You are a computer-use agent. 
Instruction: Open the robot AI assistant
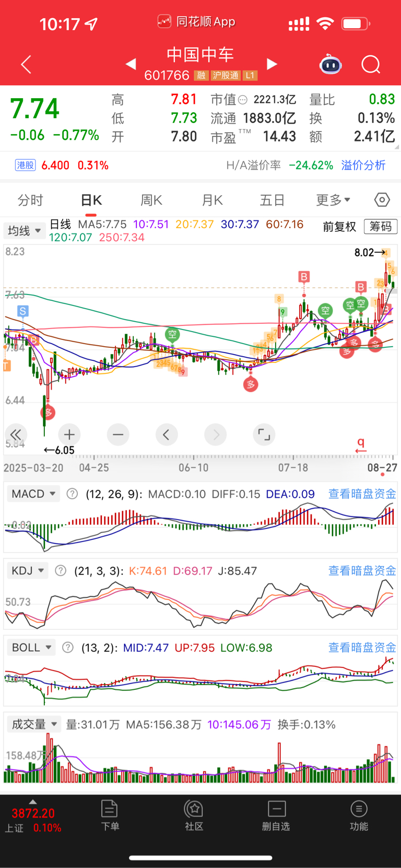(330, 64)
